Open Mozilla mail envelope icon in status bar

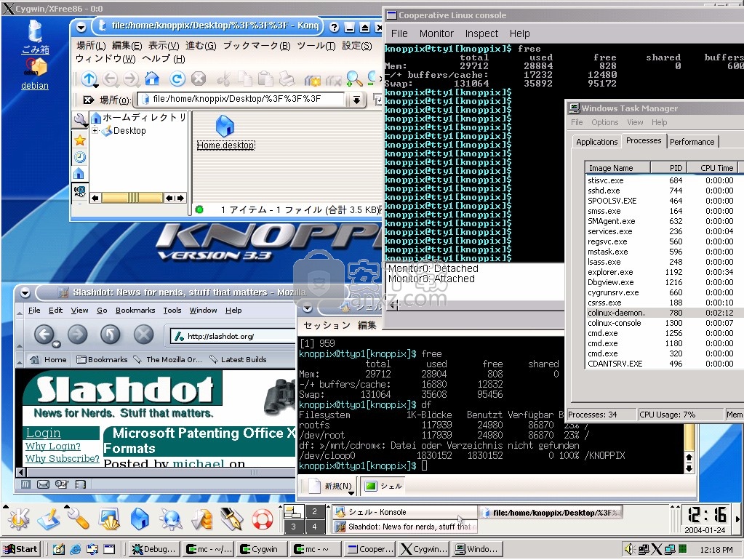[43, 484]
